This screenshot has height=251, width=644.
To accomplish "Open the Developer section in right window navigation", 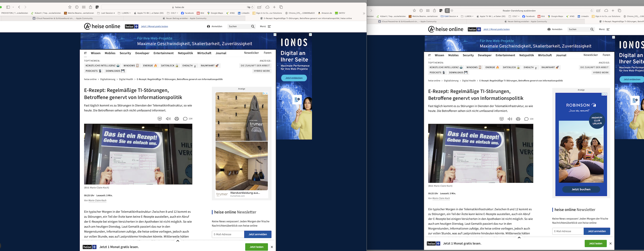I will (x=485, y=55).
